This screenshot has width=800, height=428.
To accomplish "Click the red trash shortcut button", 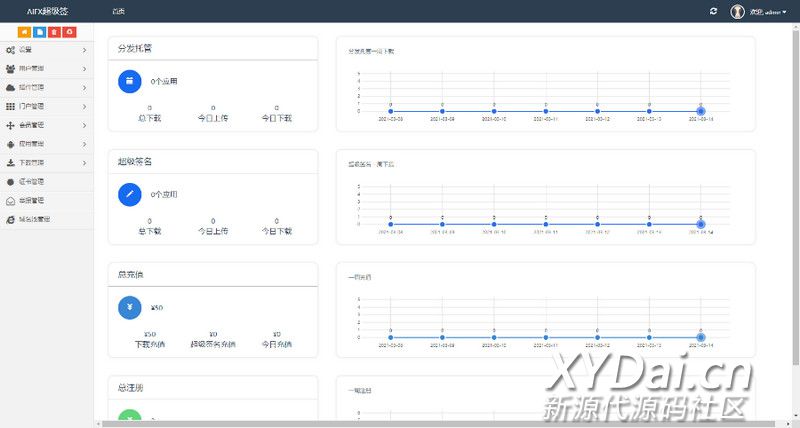I will coord(54,32).
